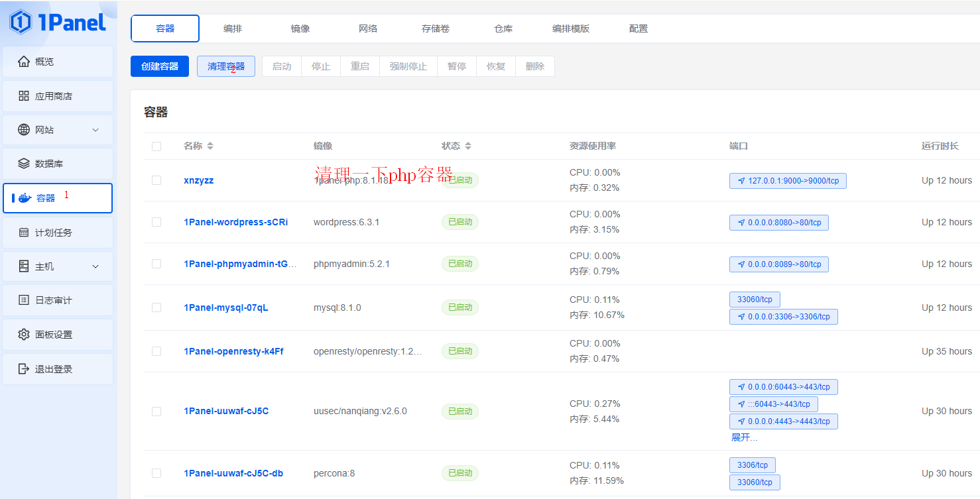Click the logout icon beside 退出登录

(24, 369)
